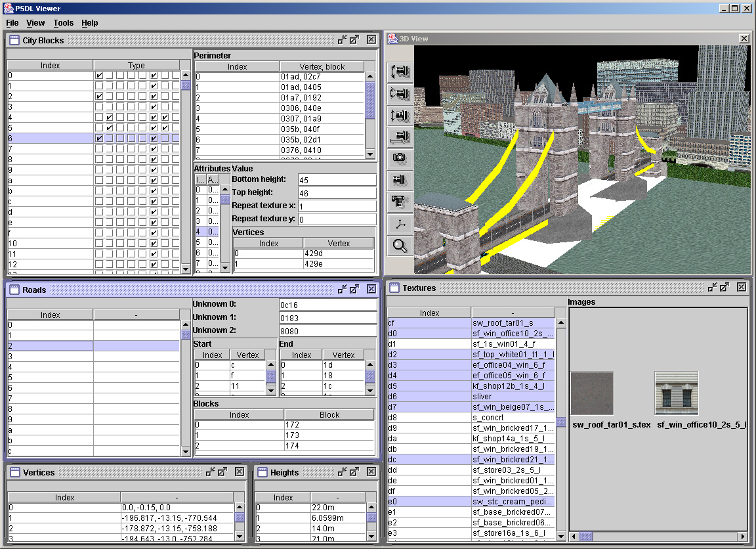The width and height of the screenshot is (756, 549).
Task: Click the Bottom height input field
Action: click(337, 180)
